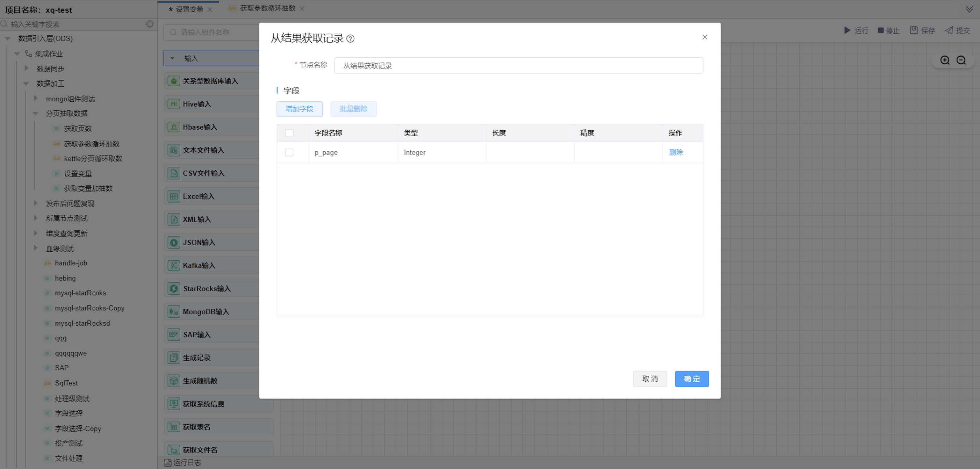Screen dimensions: 980x469
Task: Open the 运行日志 log panel icon
Action: pyautogui.click(x=168, y=462)
